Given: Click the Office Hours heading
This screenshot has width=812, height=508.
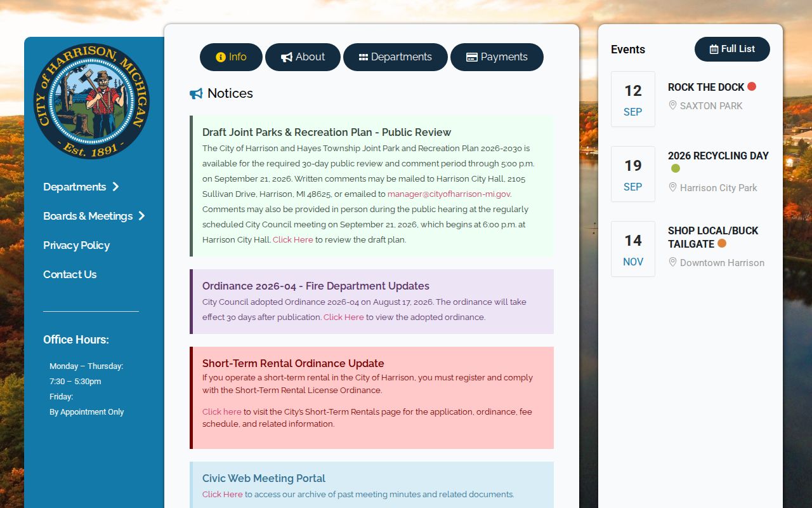Looking at the screenshot, I should [x=76, y=340].
